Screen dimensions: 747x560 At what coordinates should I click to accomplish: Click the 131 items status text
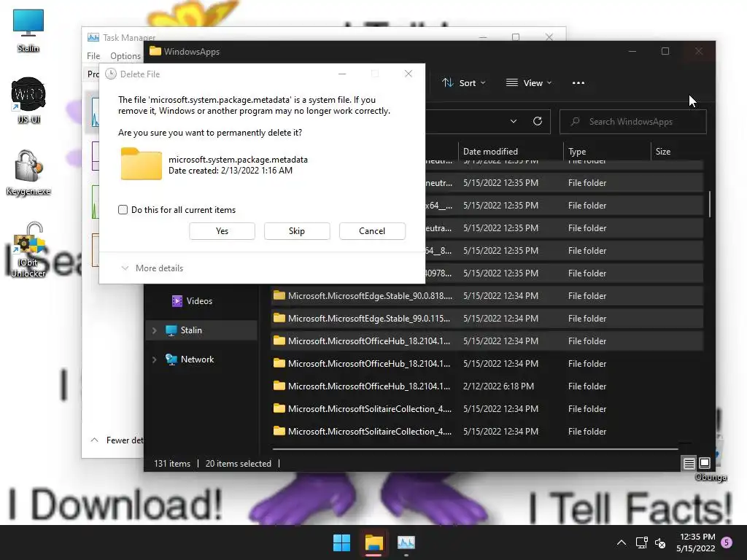tap(172, 463)
